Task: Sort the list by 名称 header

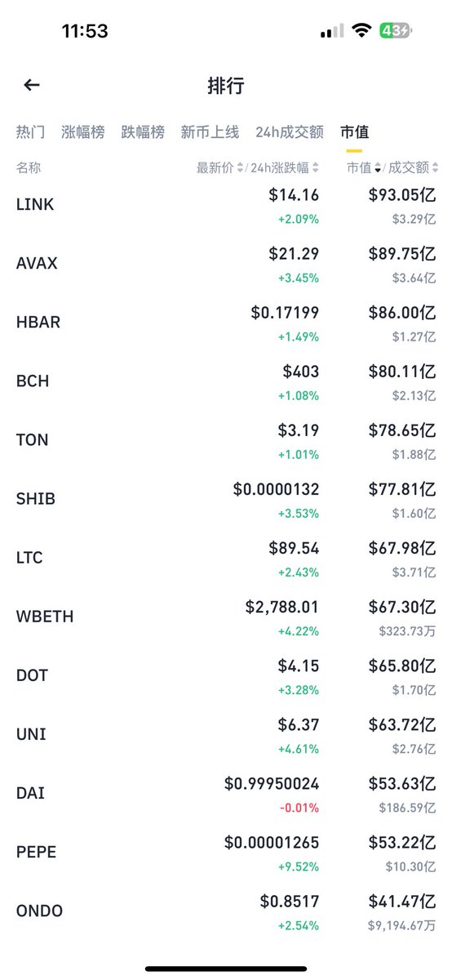Action: [x=29, y=168]
